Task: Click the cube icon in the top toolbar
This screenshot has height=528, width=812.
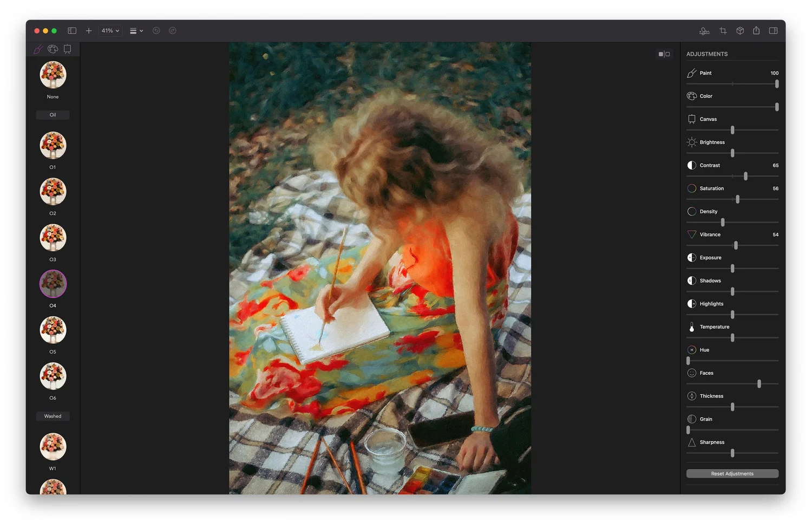Action: point(739,31)
